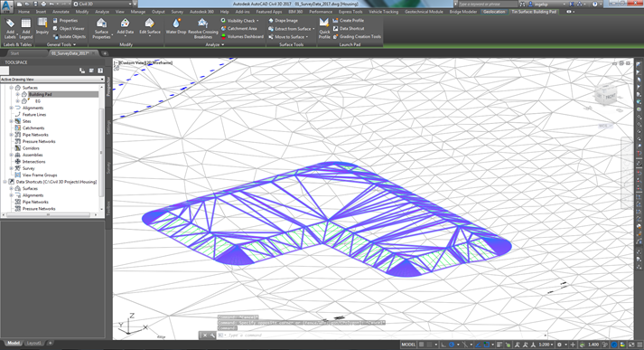Toggle lineweight display in status bar
This screenshot has height=350, width=644.
click(499, 345)
